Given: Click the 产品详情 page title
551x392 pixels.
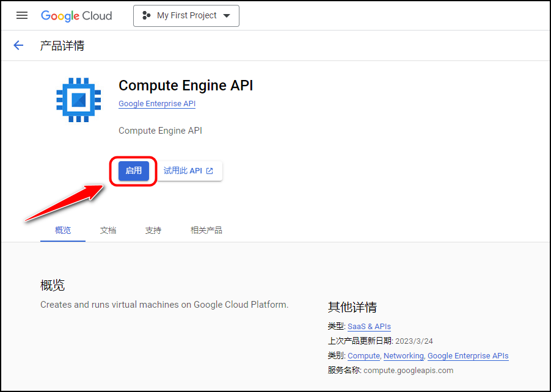Looking at the screenshot, I should pyautogui.click(x=62, y=46).
